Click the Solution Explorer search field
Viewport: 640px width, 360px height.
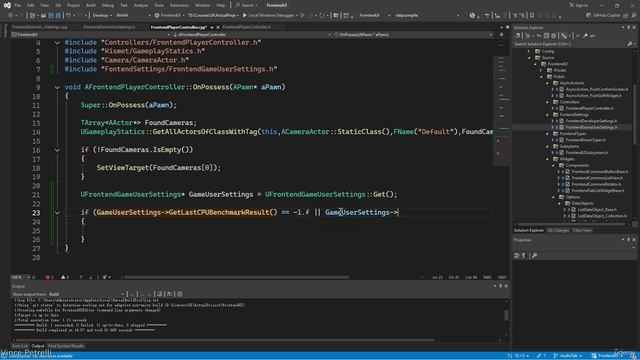point(569,44)
